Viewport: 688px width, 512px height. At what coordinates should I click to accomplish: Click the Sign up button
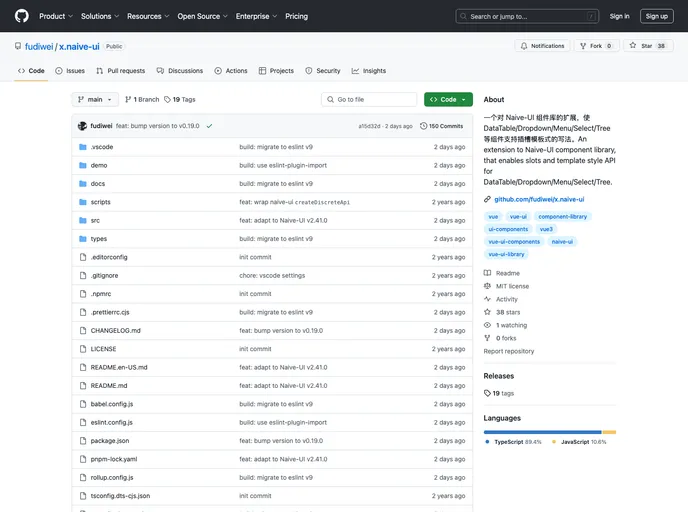pyautogui.click(x=656, y=16)
